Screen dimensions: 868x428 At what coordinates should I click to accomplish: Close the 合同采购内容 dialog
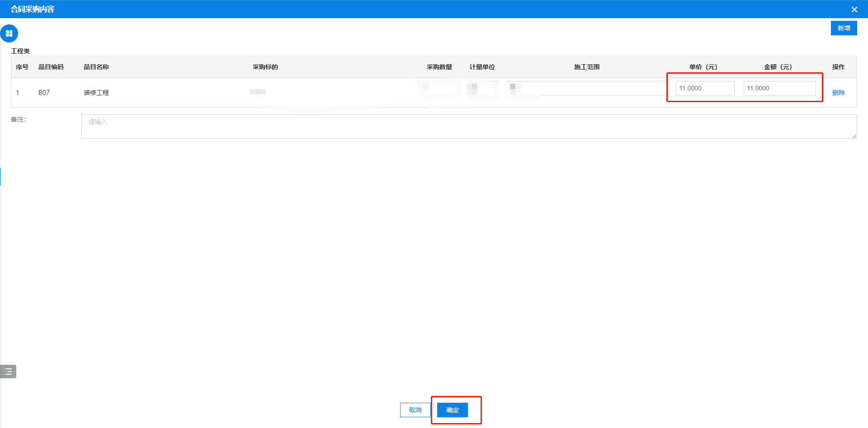[x=854, y=9]
